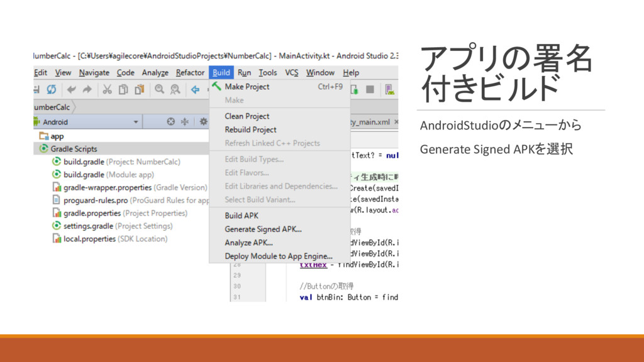Click the AVD Manager device icon
The width and height of the screenshot is (644, 362).
389,89
